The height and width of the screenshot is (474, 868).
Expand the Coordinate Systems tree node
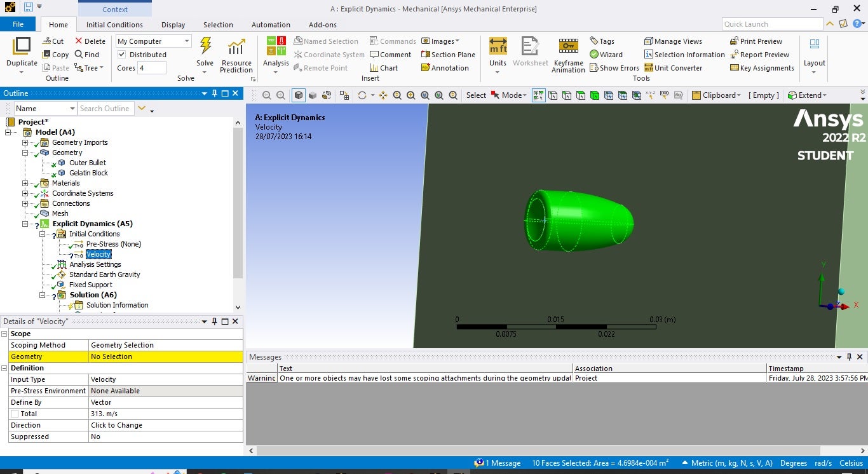pos(25,193)
